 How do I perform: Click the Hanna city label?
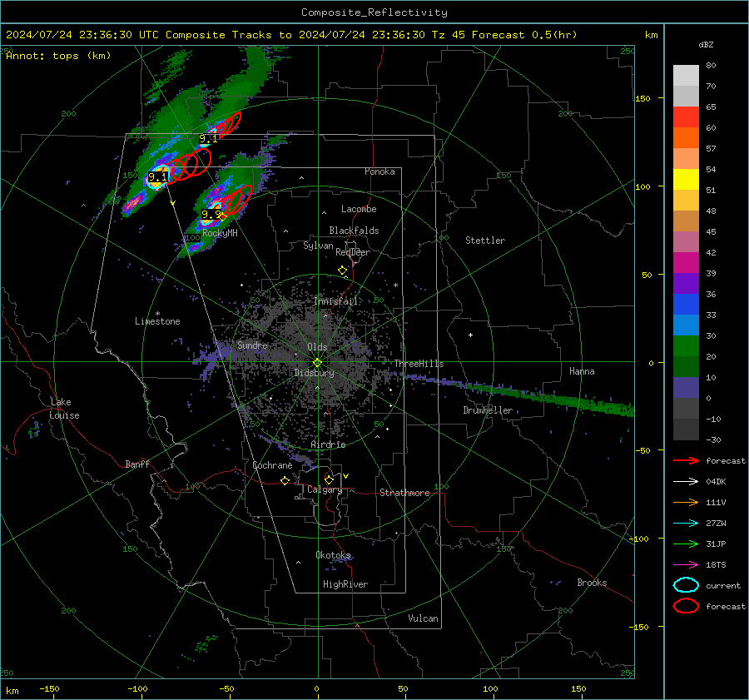click(582, 371)
